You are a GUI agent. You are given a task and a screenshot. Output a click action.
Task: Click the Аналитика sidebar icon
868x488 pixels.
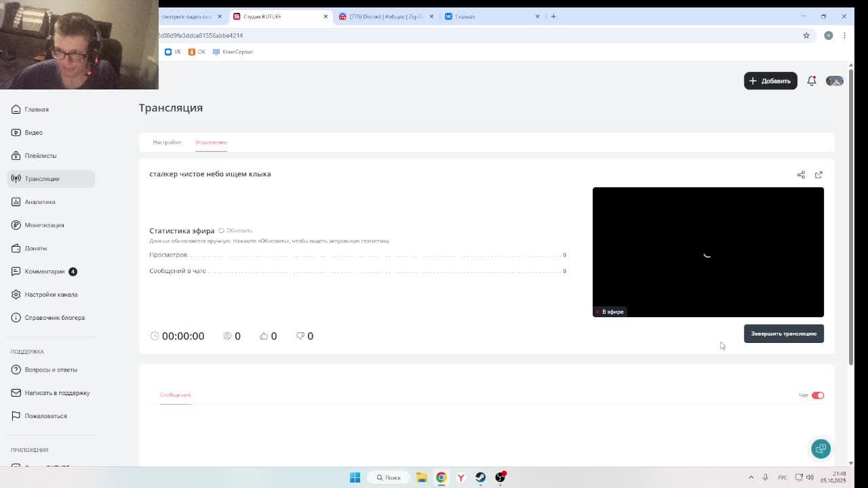coord(16,202)
